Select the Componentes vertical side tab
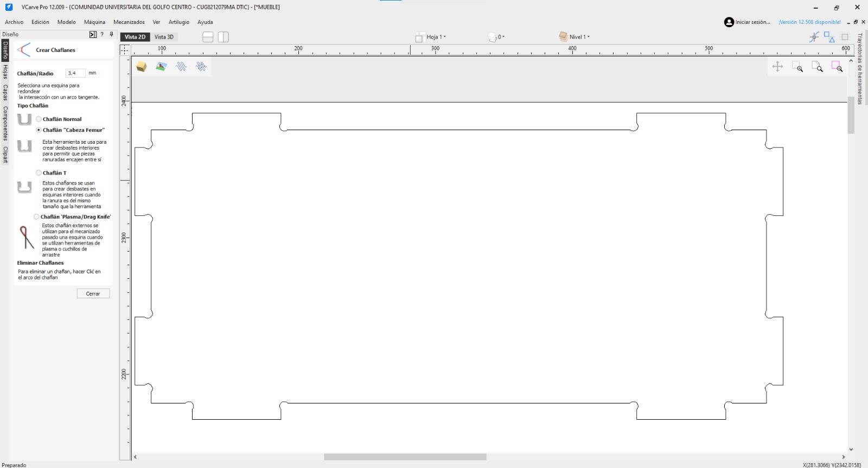This screenshot has width=868, height=468. tap(5, 124)
